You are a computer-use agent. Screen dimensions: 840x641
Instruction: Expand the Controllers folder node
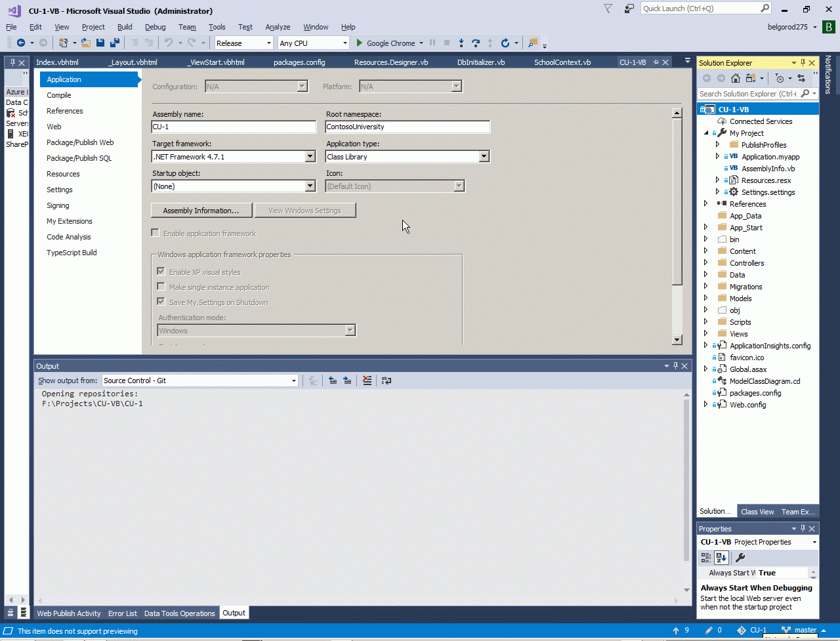click(x=706, y=263)
